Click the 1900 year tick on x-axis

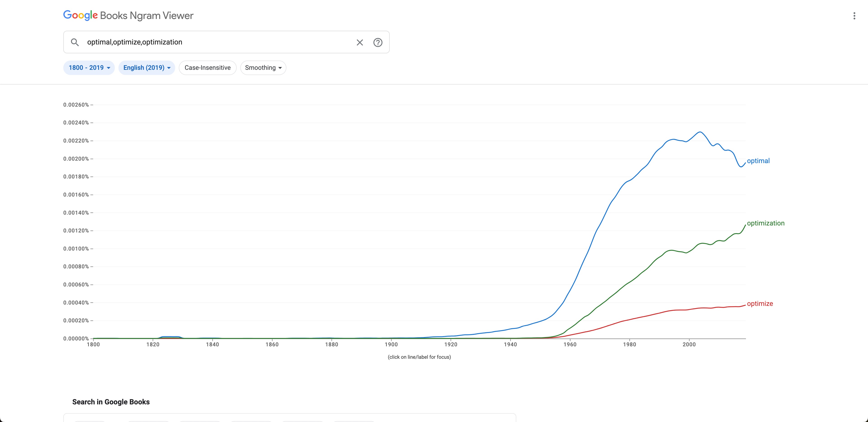click(x=391, y=345)
